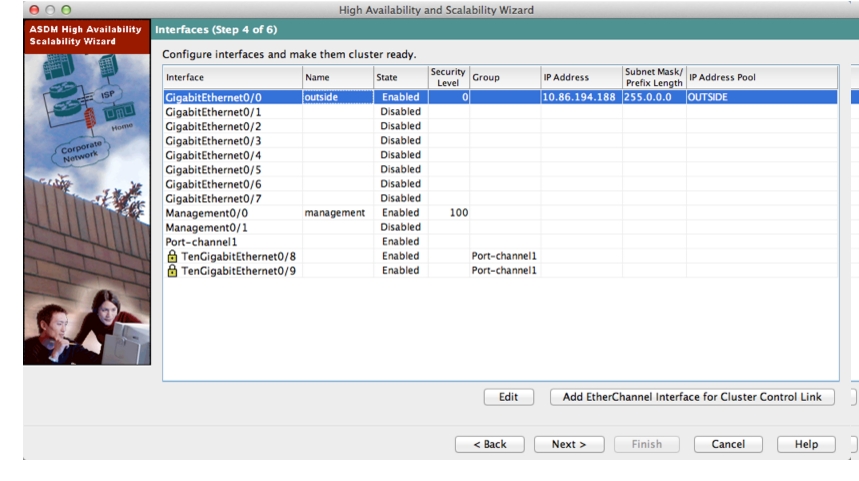Click the Subnet Mask/Prefix Length header
Viewport: 859px width, 481px height.
654,77
